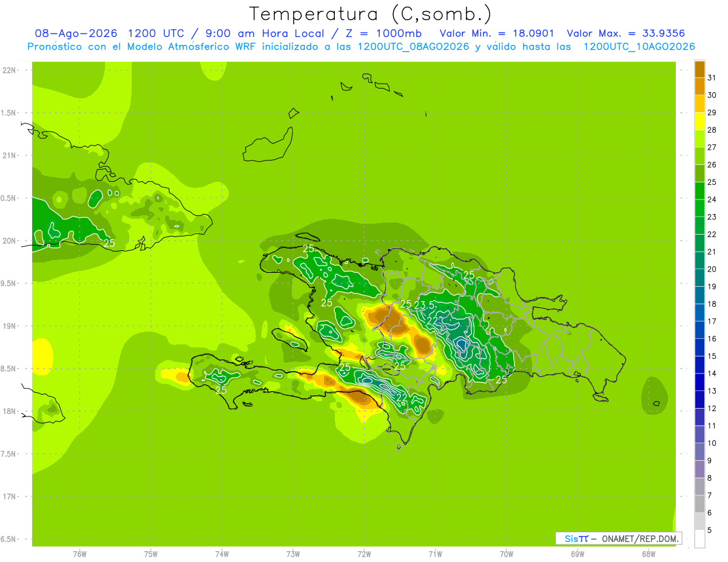
Task: Pick the orange swatch between 30 and 31
Action: pos(699,87)
